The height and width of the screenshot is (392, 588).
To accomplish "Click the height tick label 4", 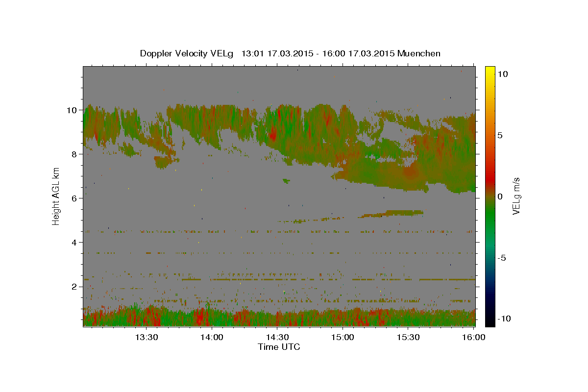I will (75, 242).
